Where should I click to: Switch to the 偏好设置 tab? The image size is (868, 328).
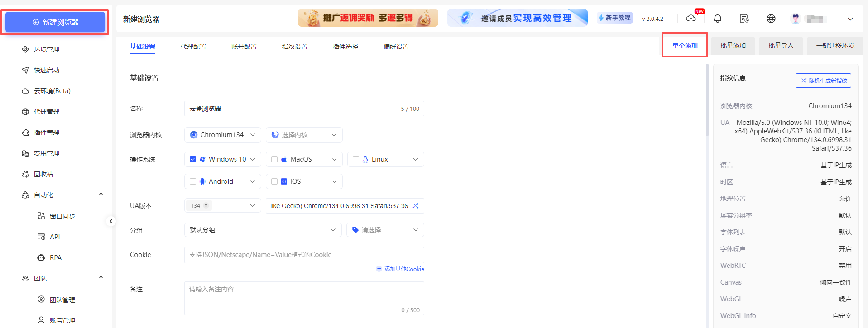tap(396, 47)
